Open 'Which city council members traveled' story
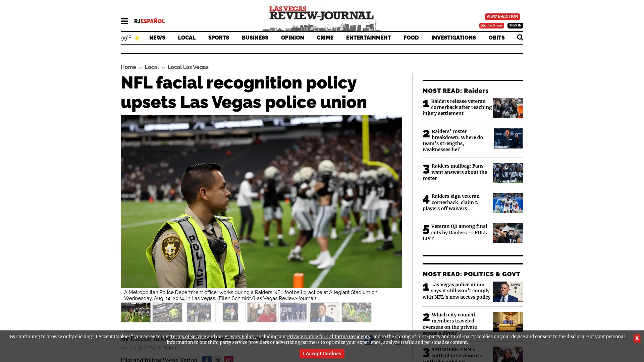 click(x=450, y=324)
